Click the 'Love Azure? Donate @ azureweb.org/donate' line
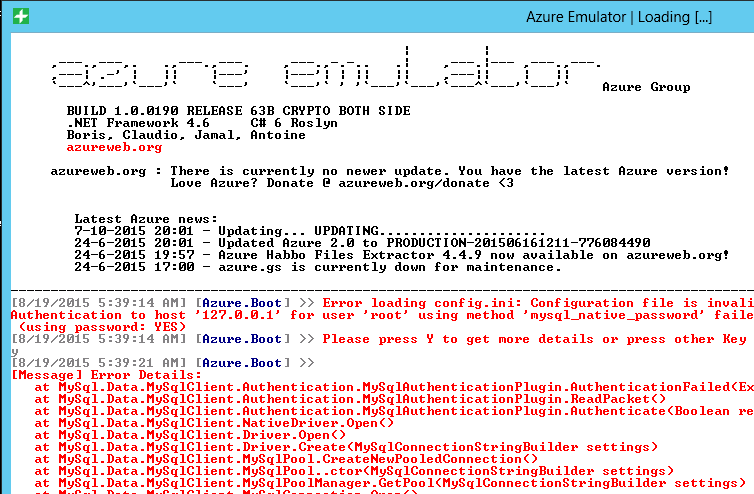754x494 pixels. point(342,183)
